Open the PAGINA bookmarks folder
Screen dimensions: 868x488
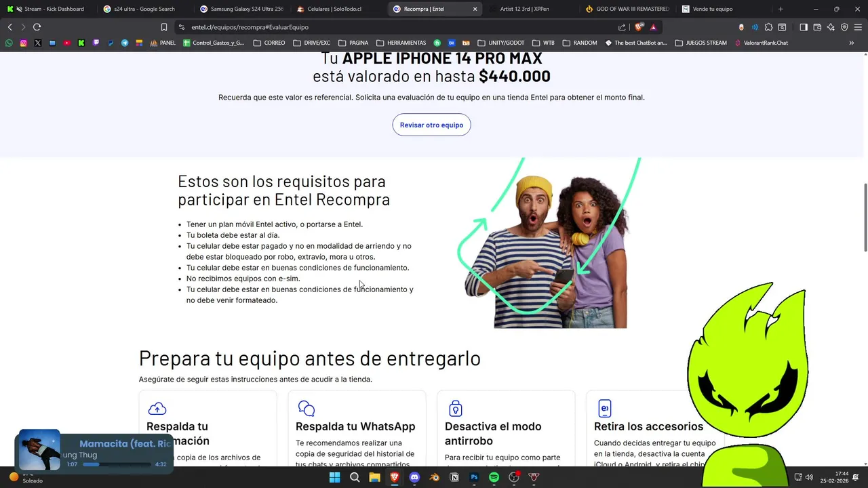point(353,43)
